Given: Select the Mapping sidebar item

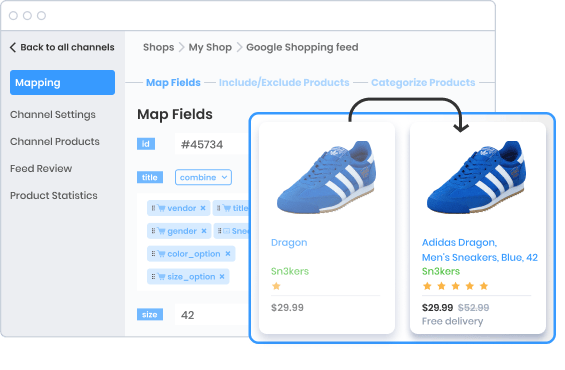Looking at the screenshot, I should (62, 83).
